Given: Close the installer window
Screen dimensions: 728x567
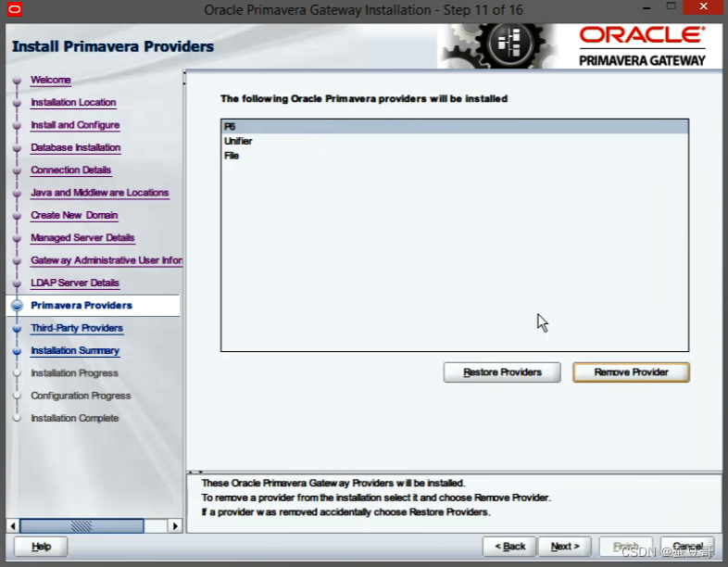Looking at the screenshot, I should tap(704, 7).
